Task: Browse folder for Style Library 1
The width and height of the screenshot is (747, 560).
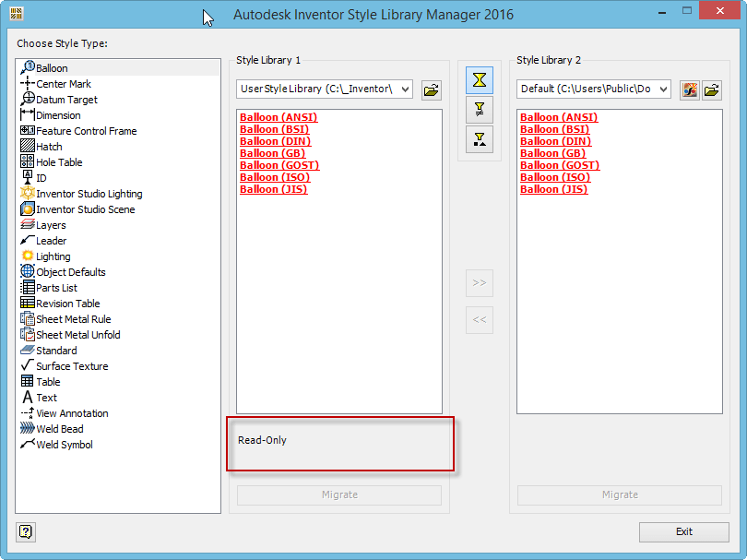Action: (432, 89)
